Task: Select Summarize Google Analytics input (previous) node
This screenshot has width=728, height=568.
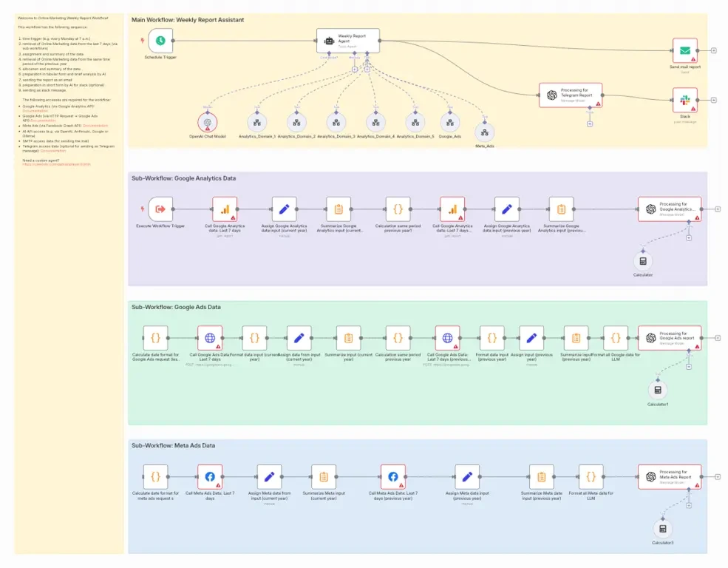Action: [x=561, y=209]
